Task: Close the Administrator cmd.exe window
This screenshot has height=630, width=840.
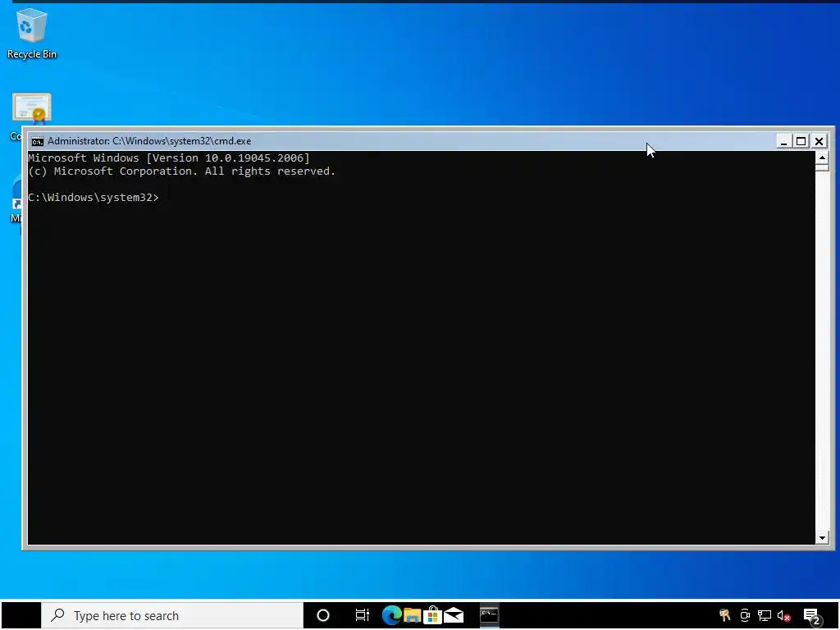Action: pyautogui.click(x=819, y=141)
